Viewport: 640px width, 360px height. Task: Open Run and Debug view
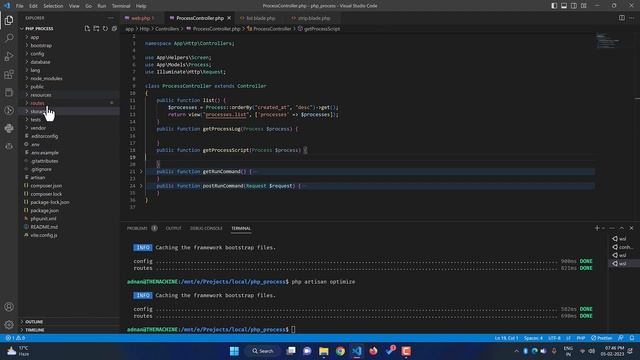click(9, 56)
